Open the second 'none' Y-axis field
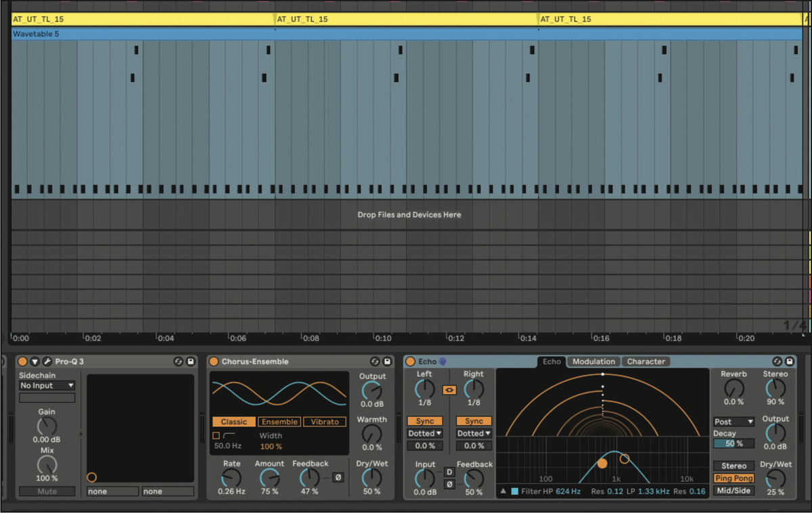812x513 pixels. [x=168, y=491]
